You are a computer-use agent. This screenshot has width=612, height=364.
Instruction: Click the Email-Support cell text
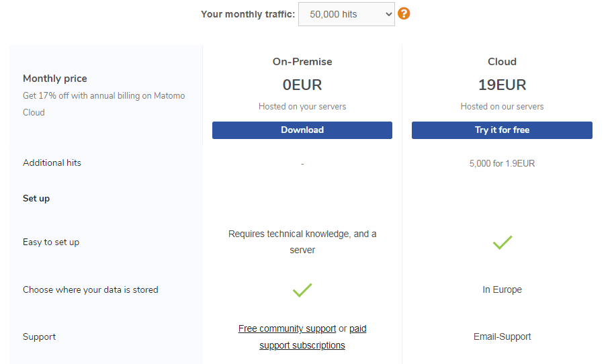tap(502, 336)
